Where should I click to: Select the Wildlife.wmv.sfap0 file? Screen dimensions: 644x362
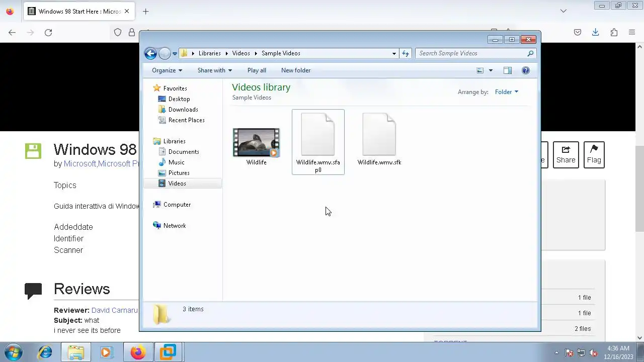[x=318, y=142]
